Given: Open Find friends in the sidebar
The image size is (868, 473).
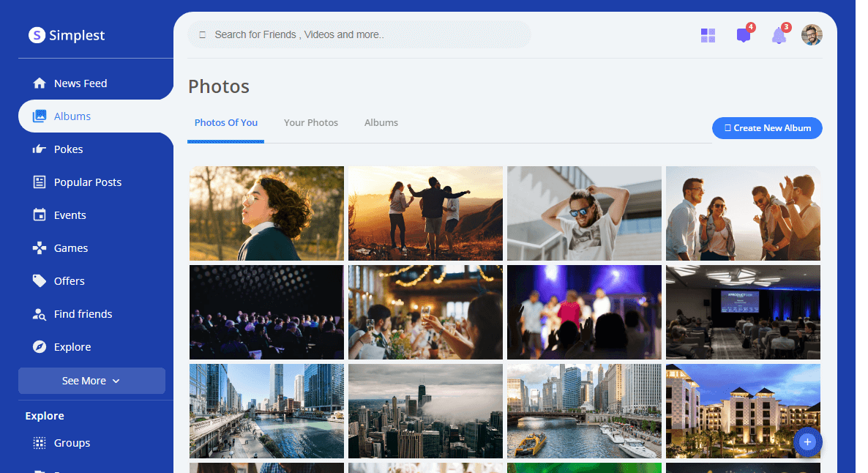Looking at the screenshot, I should (83, 314).
